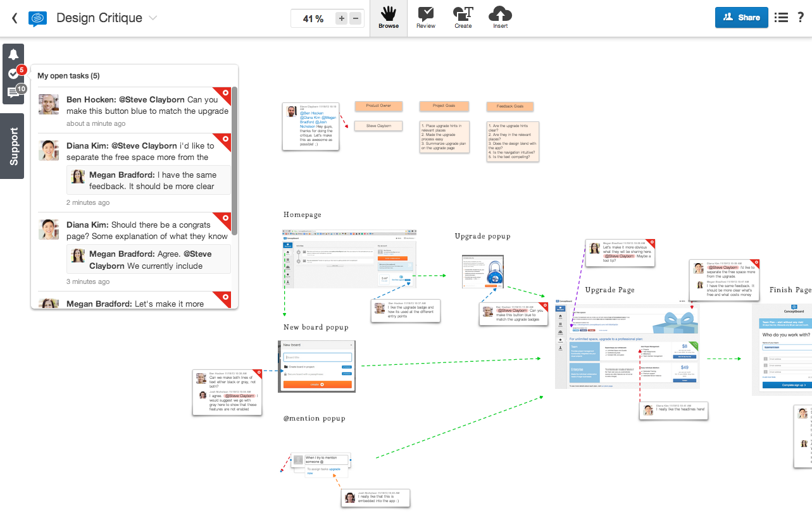Click the 'Upgrade Page' section title

tap(609, 290)
